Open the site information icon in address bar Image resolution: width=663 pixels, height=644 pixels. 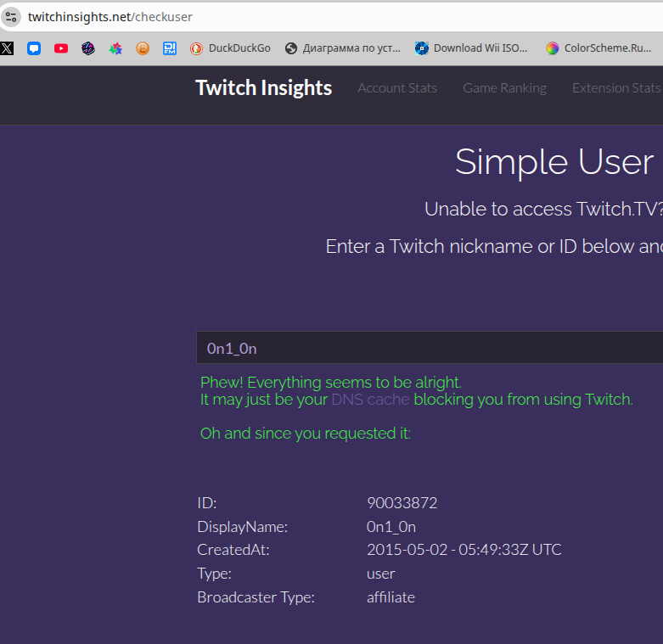tap(11, 17)
